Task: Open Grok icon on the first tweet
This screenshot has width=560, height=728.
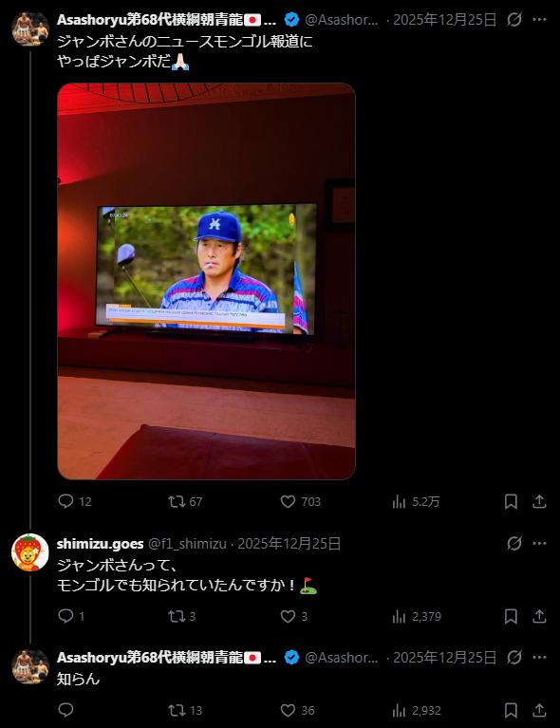Action: (514, 20)
